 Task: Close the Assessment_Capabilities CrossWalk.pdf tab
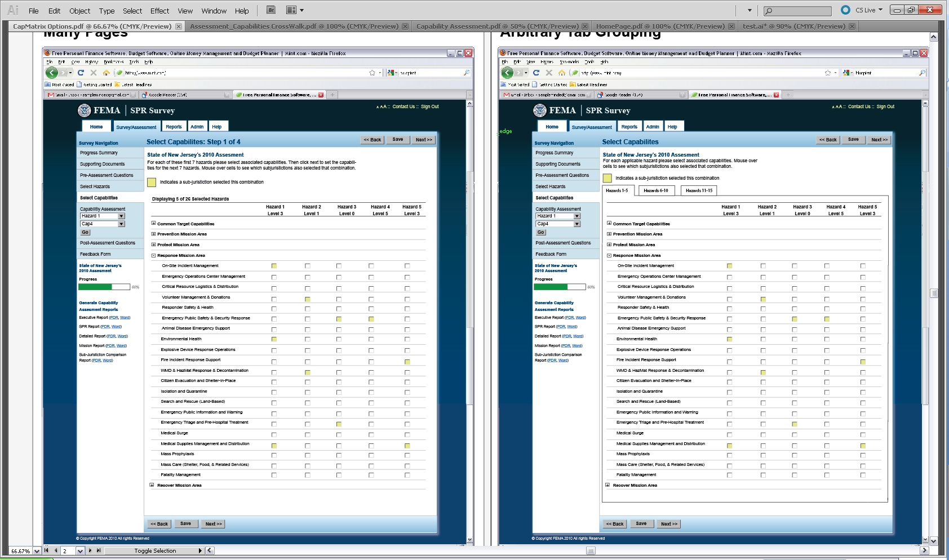point(405,26)
